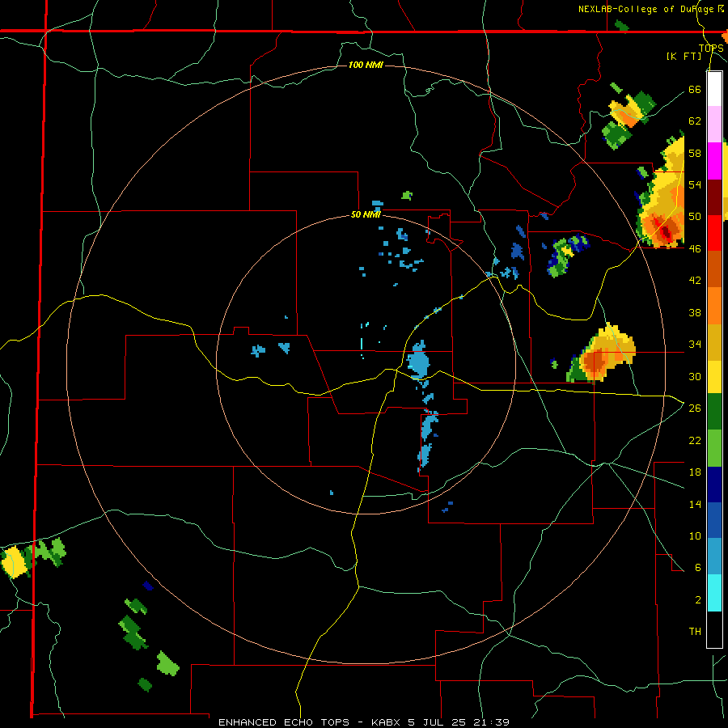Click the 34 legend label

point(695,345)
